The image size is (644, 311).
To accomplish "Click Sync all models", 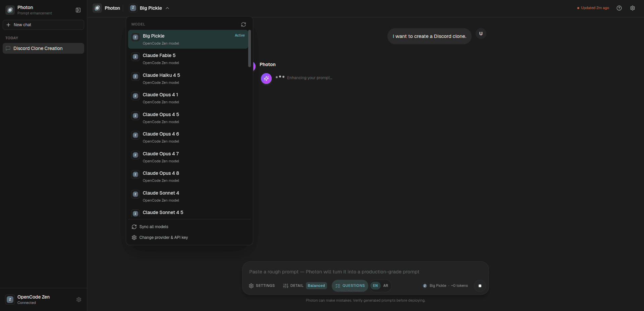I will (190, 227).
